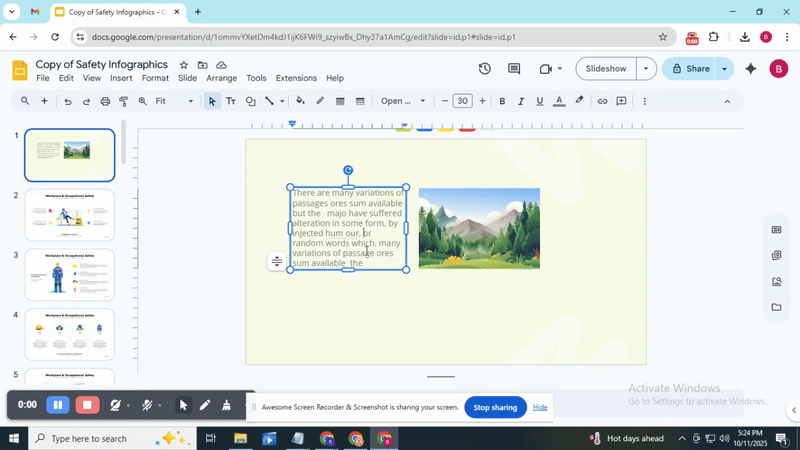Click the add comment toolbar icon
This screenshot has width=800, height=450.
[621, 101]
